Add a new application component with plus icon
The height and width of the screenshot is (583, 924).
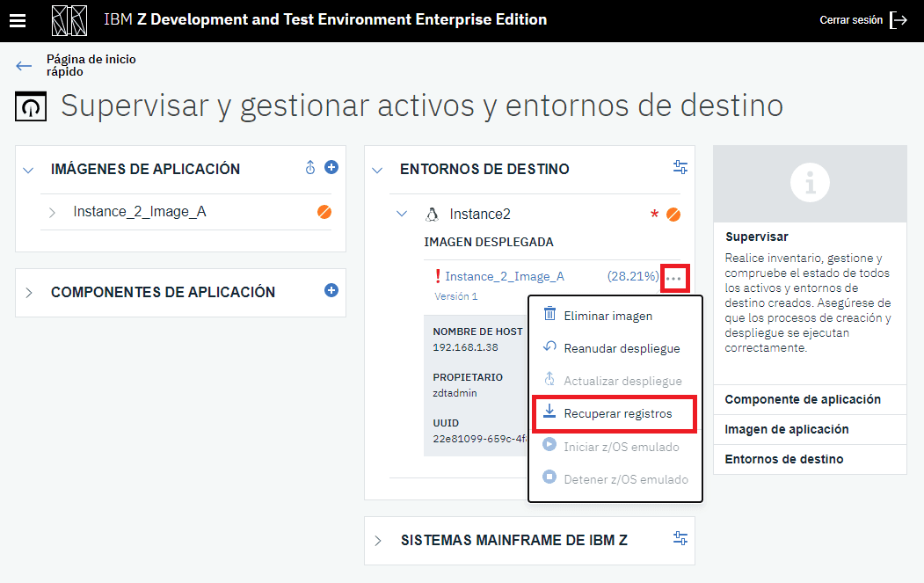coord(331,290)
